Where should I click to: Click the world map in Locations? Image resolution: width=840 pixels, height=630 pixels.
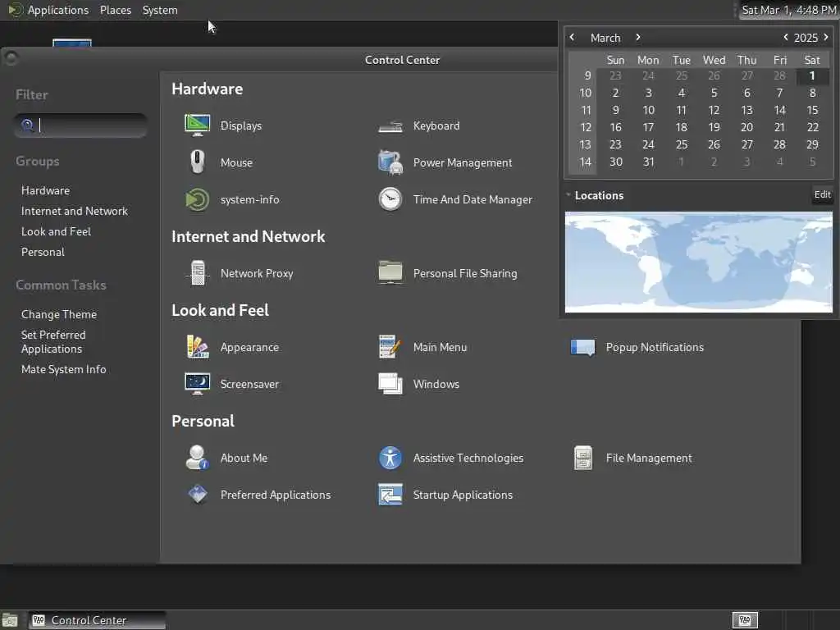click(x=699, y=262)
